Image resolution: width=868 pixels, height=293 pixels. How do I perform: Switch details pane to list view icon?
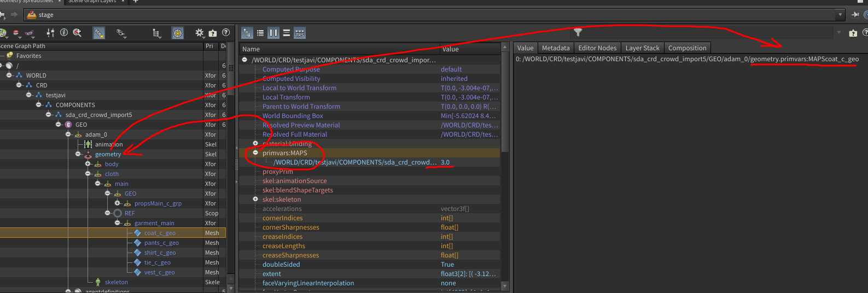[x=260, y=33]
